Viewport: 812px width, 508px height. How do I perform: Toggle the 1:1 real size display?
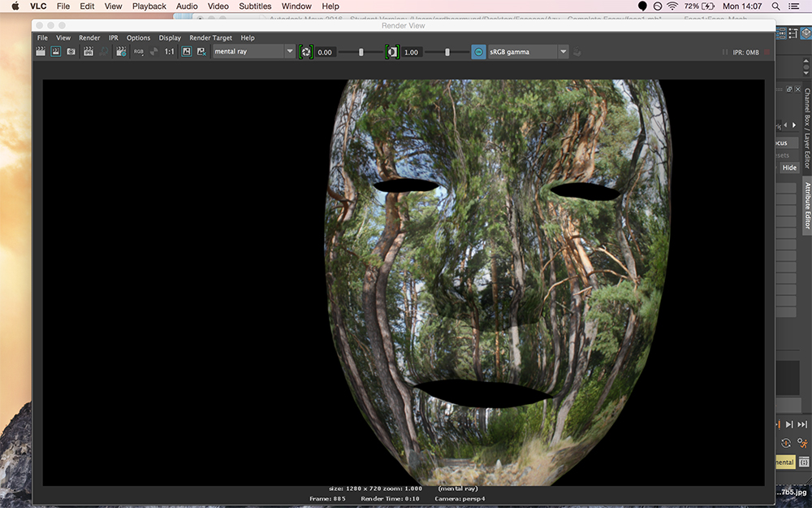click(x=170, y=51)
